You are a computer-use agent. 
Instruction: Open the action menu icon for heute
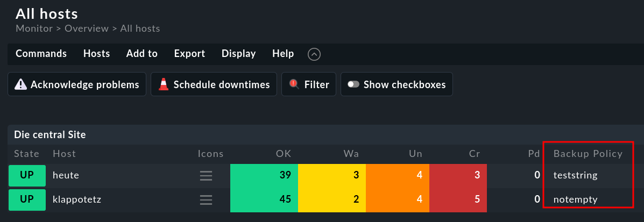[x=206, y=175]
